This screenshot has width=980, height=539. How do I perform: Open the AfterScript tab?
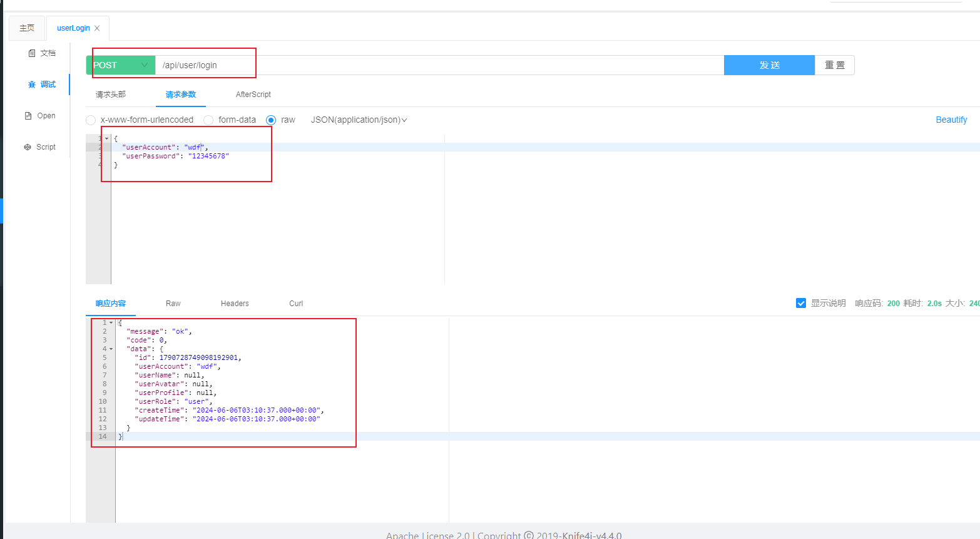point(253,95)
